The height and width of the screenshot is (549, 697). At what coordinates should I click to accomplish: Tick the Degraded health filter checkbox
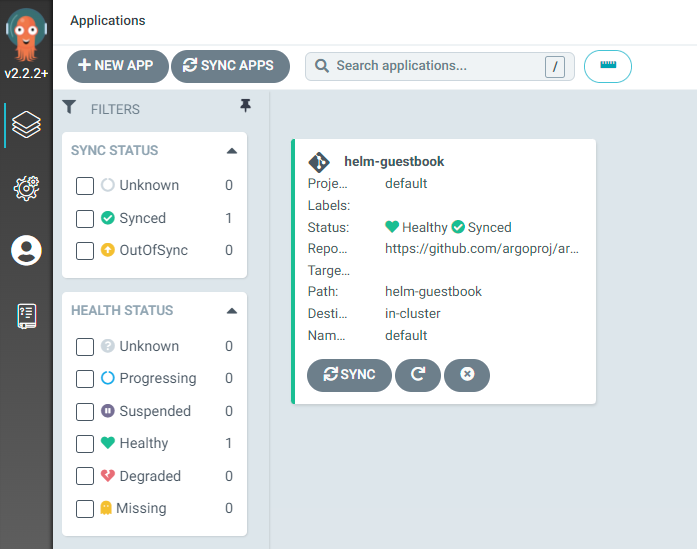click(x=84, y=476)
